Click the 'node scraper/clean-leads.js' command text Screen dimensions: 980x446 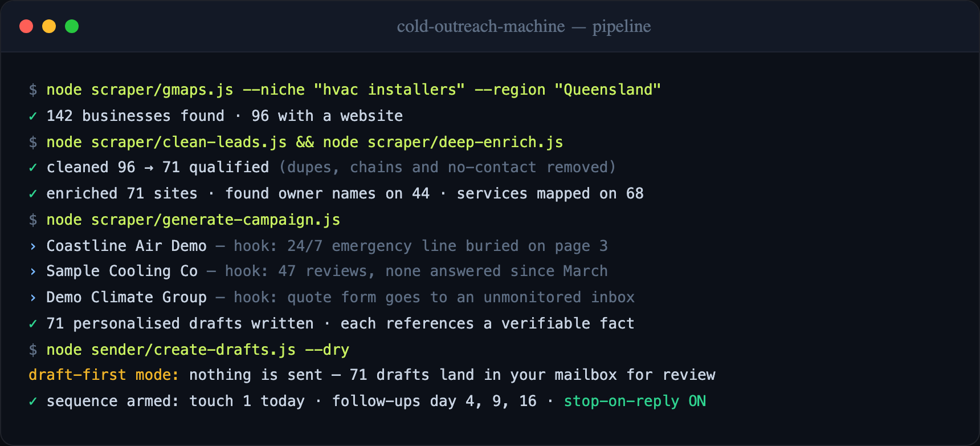pyautogui.click(x=166, y=142)
